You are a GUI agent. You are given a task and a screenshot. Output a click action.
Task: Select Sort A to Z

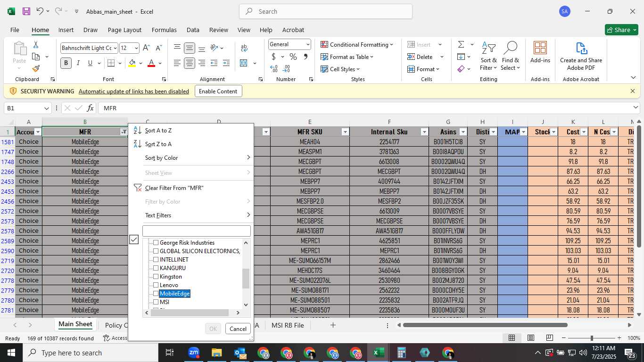click(158, 131)
